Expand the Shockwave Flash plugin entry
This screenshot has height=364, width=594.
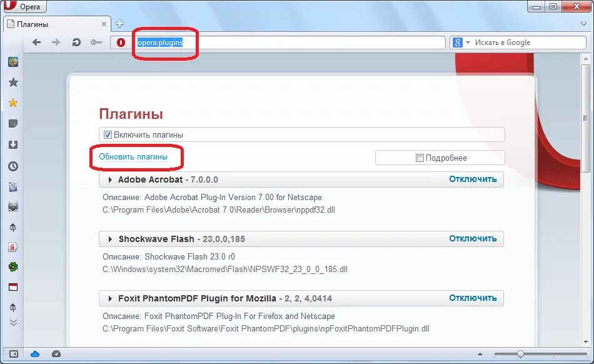click(x=110, y=240)
